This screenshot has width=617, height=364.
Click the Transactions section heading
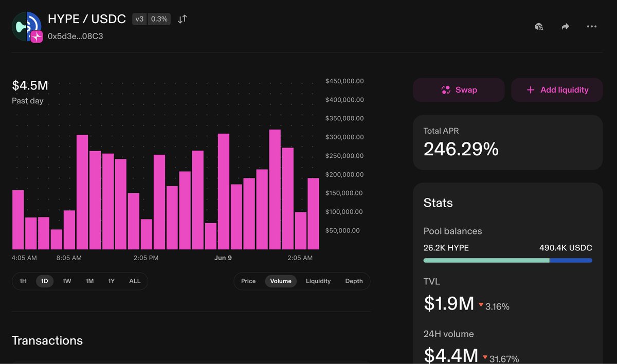pos(47,340)
